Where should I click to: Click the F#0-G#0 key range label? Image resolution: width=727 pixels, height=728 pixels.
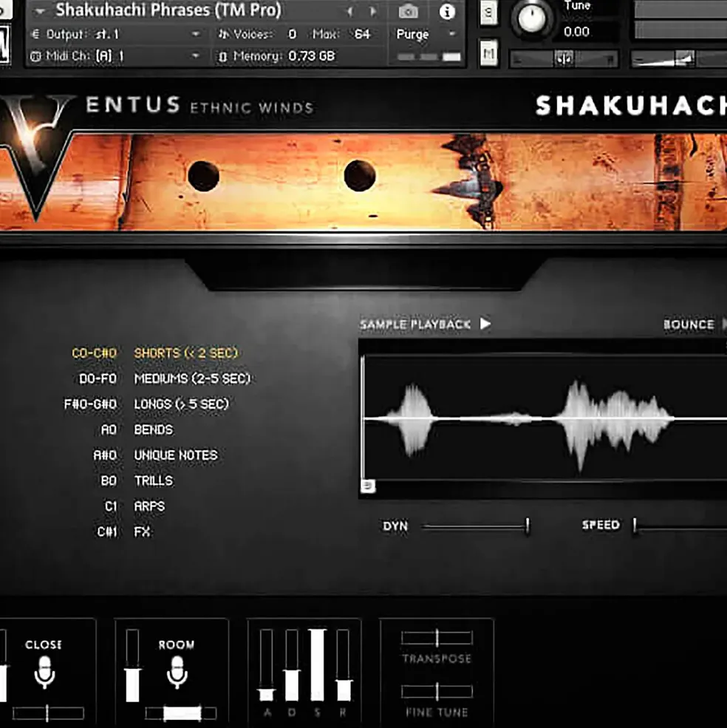91,404
